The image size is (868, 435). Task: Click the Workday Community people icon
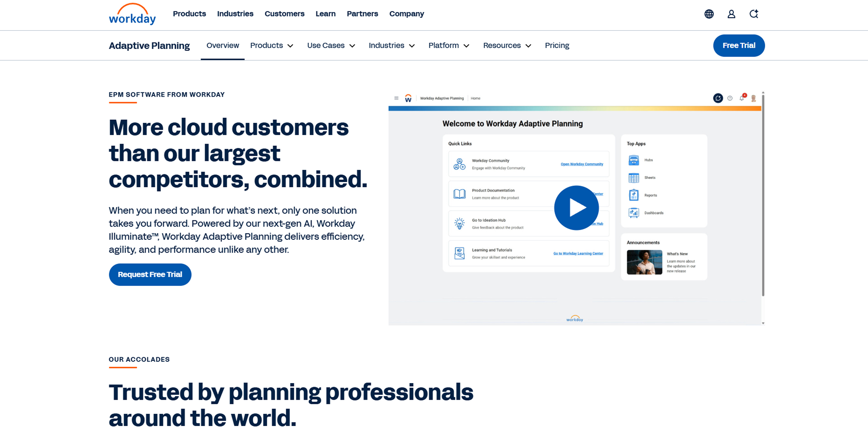tap(458, 164)
